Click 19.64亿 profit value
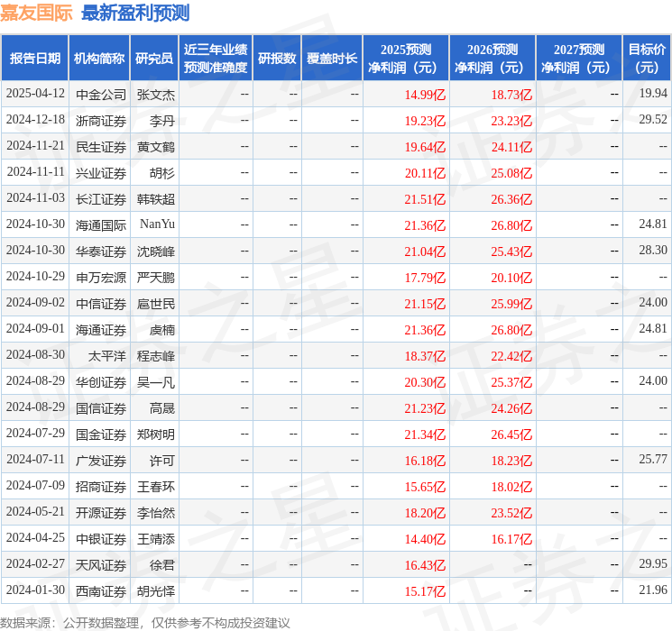The height and width of the screenshot is (631, 672). [x=425, y=147]
